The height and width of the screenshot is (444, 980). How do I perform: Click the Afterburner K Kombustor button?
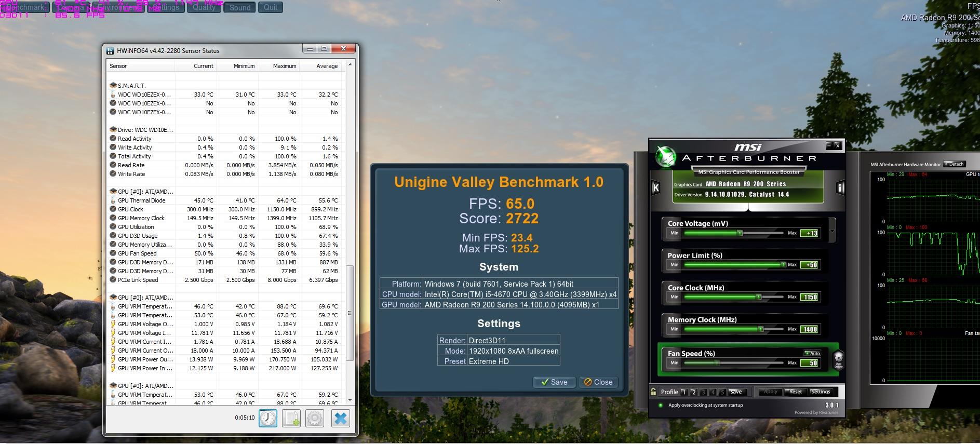655,187
